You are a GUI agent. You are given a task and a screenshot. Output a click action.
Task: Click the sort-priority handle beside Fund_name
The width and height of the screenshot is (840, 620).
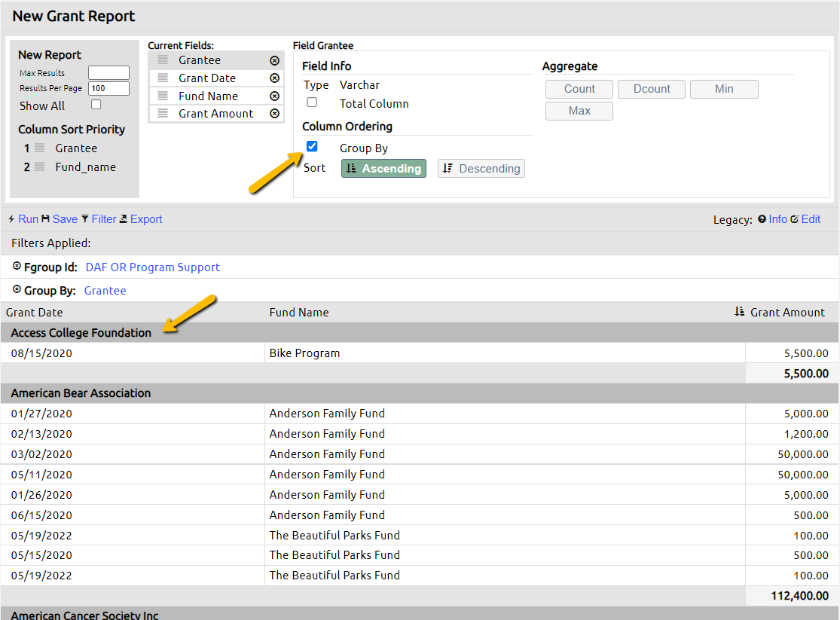coord(40,167)
